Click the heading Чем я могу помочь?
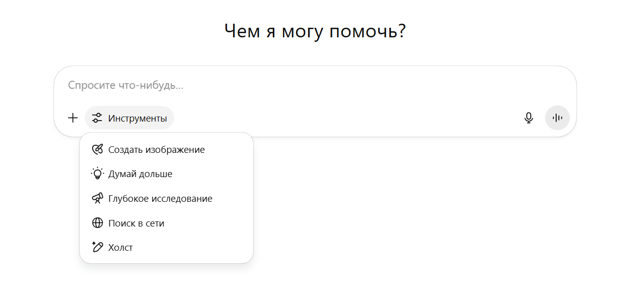The height and width of the screenshot is (283, 644). point(315,31)
